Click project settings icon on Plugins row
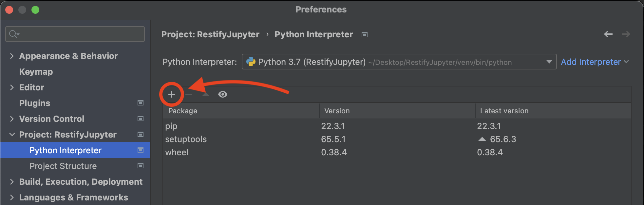The width and height of the screenshot is (644, 205). (x=141, y=103)
